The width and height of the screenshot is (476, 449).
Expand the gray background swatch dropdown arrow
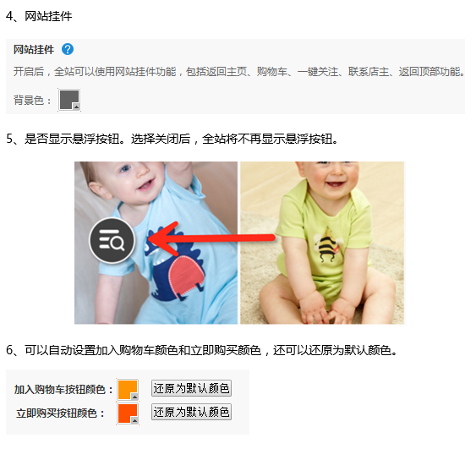76,107
